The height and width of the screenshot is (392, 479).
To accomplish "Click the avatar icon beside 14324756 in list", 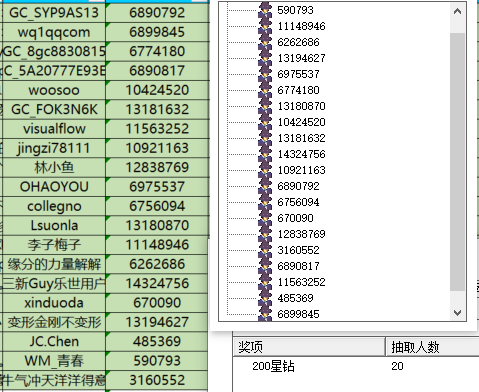I will [265, 154].
